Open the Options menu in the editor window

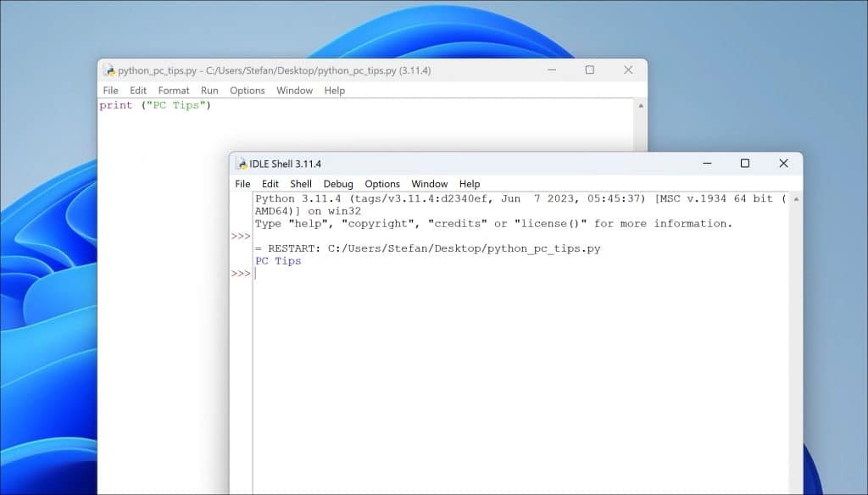click(x=247, y=90)
